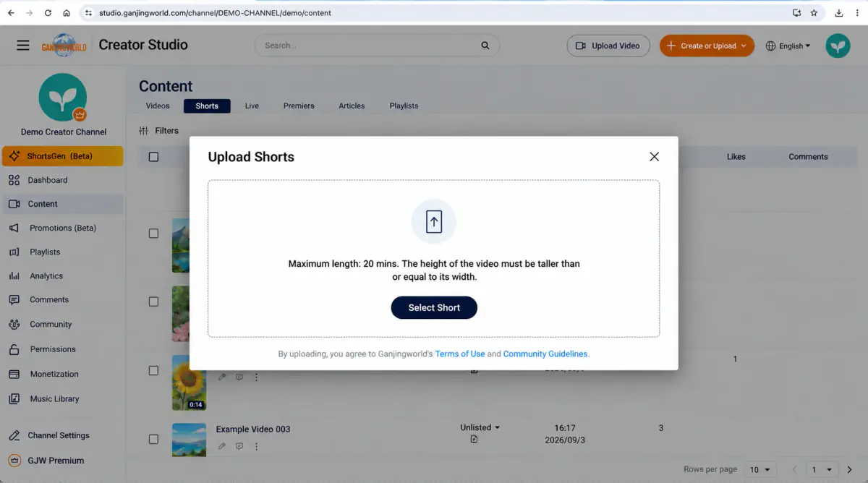Open Dashboard in the sidebar

(x=62, y=180)
